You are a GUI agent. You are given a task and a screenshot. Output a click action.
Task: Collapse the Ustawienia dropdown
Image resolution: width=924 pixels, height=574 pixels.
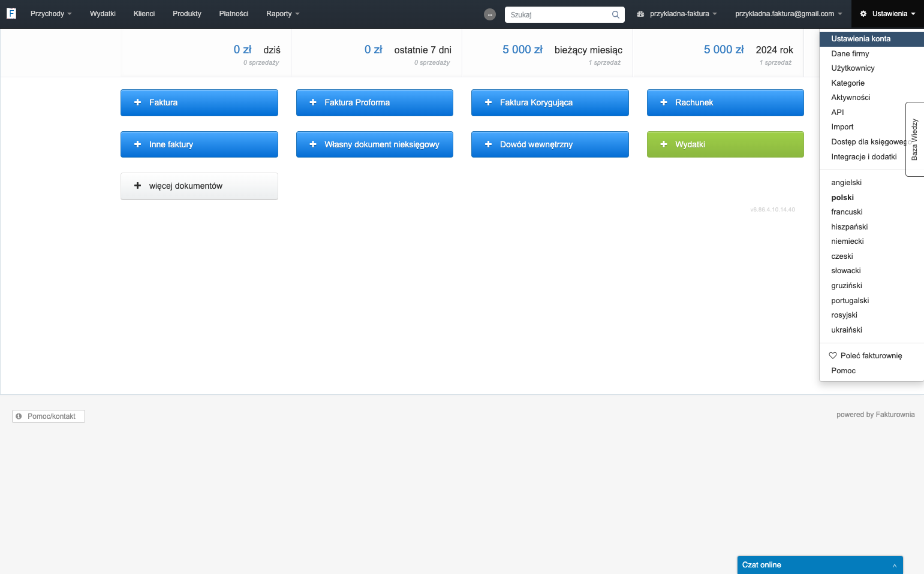[x=888, y=14]
